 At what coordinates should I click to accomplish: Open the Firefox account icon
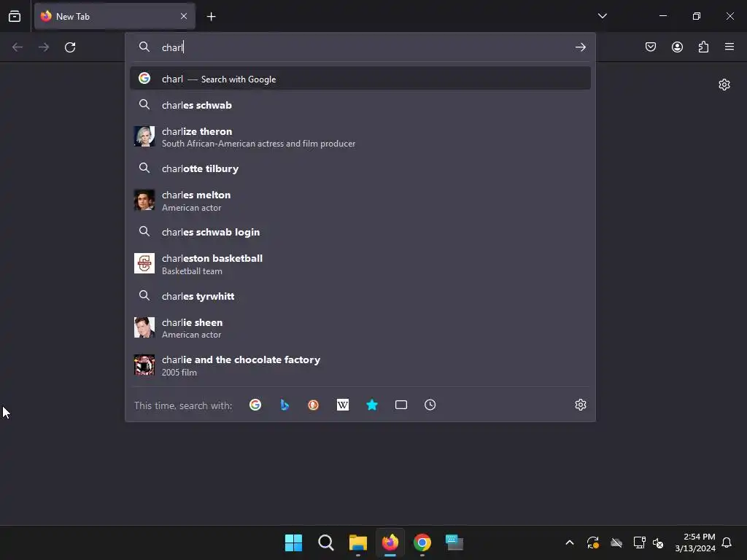click(x=677, y=47)
